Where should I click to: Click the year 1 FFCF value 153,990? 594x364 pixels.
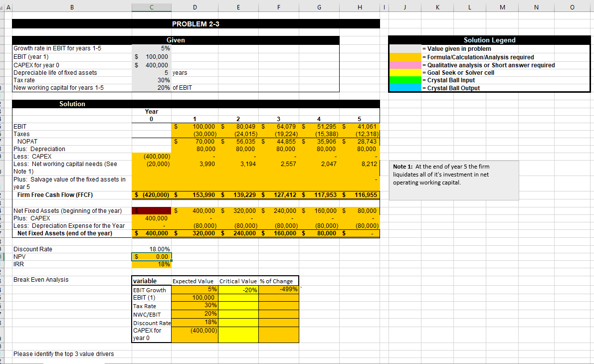(x=195, y=194)
